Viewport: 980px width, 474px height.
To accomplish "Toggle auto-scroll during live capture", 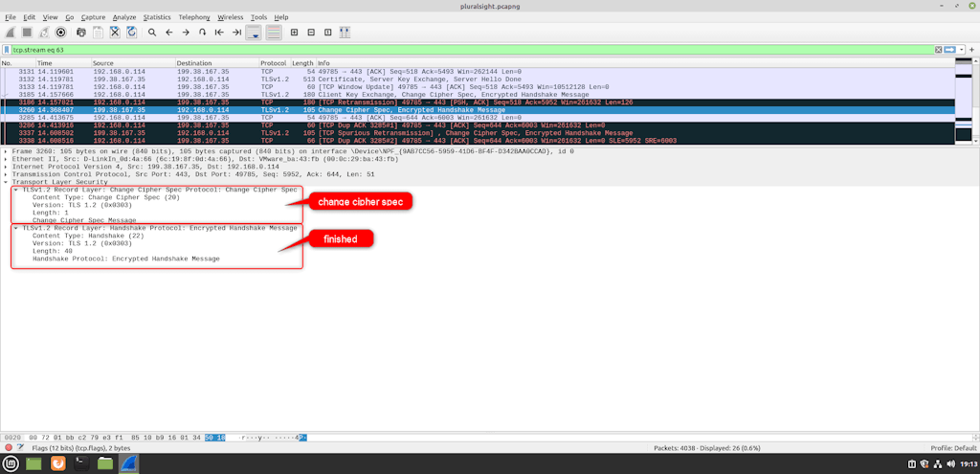I will click(254, 32).
